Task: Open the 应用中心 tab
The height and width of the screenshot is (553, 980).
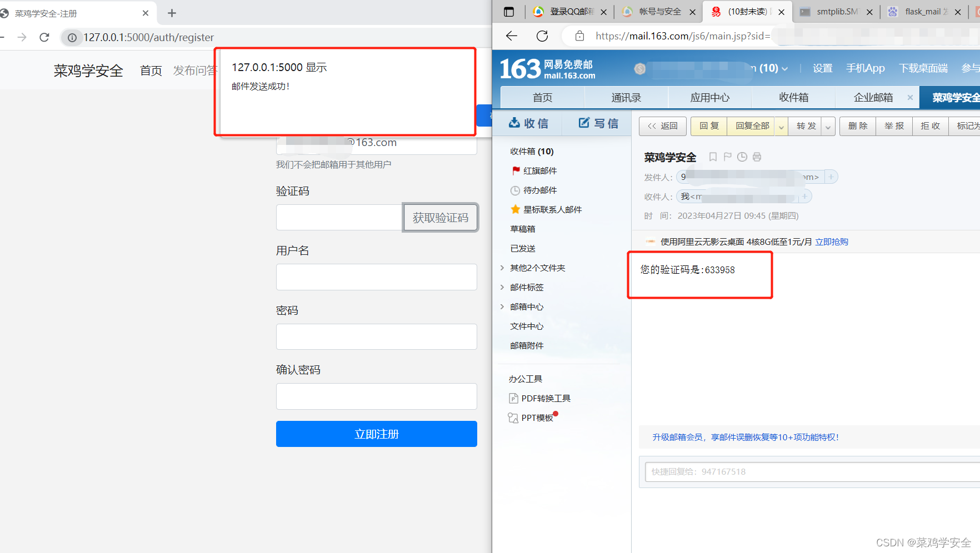Action: click(710, 97)
